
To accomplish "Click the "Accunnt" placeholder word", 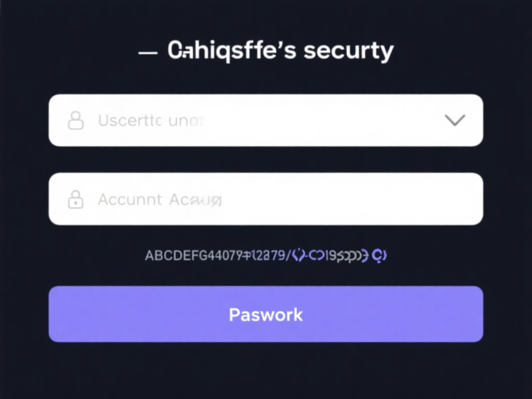I will coord(129,199).
